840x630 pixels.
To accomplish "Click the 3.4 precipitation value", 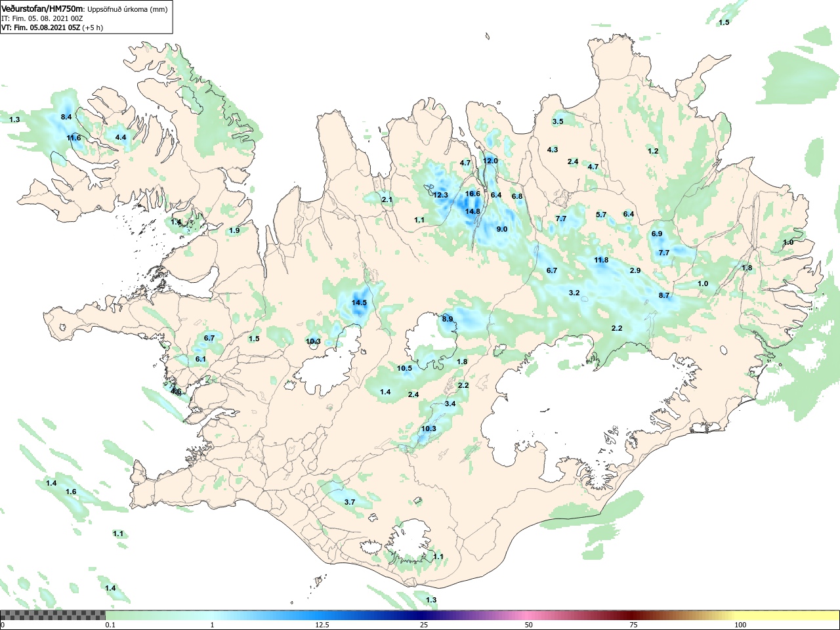I will [x=450, y=404].
